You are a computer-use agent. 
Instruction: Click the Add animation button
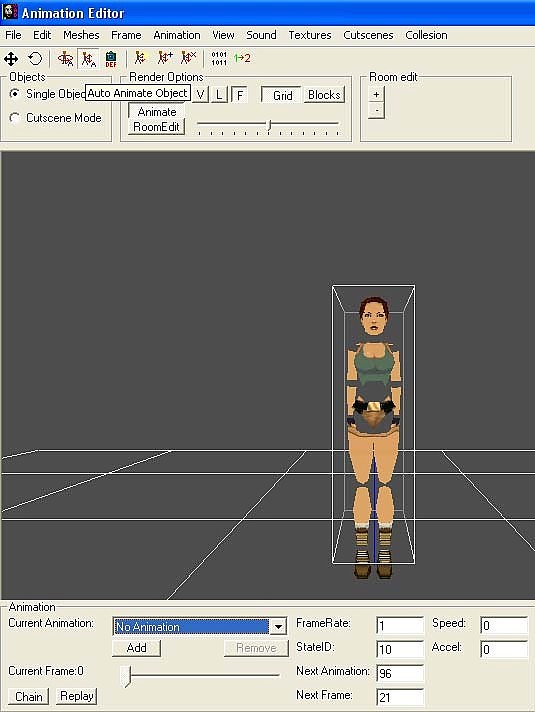pos(136,648)
